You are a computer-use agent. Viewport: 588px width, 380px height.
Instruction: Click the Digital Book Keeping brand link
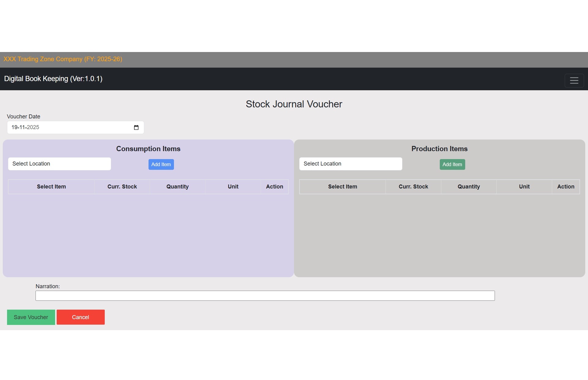coord(53,79)
